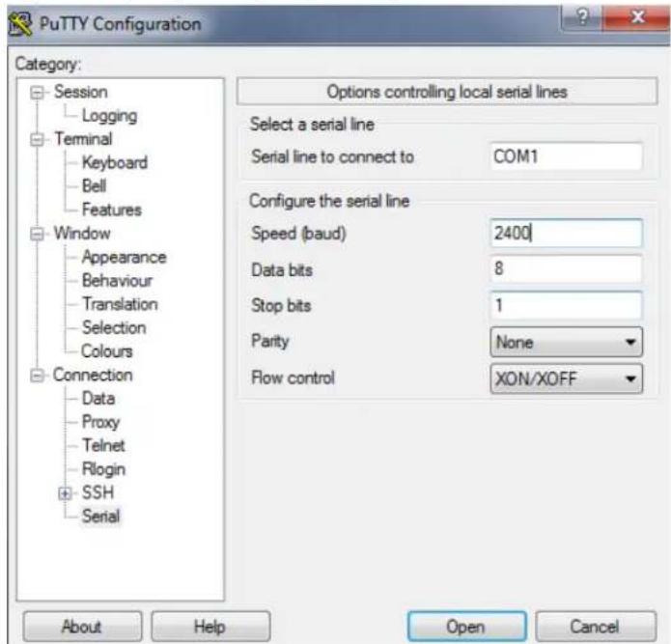Open the Colours settings category
The image size is (671, 644).
(x=107, y=351)
